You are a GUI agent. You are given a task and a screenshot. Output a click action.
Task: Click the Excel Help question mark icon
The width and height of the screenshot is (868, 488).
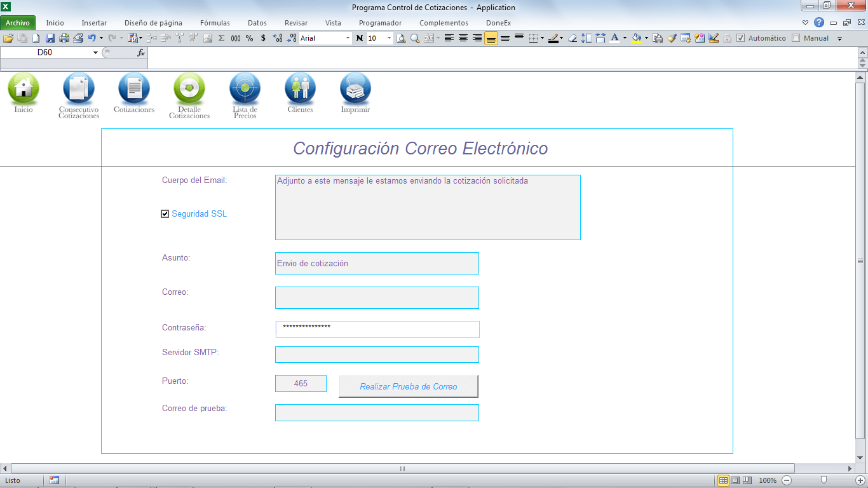click(x=819, y=22)
